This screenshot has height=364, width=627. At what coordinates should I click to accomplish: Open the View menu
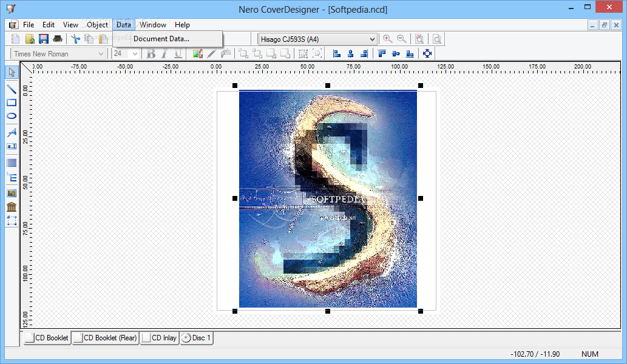[x=70, y=25]
